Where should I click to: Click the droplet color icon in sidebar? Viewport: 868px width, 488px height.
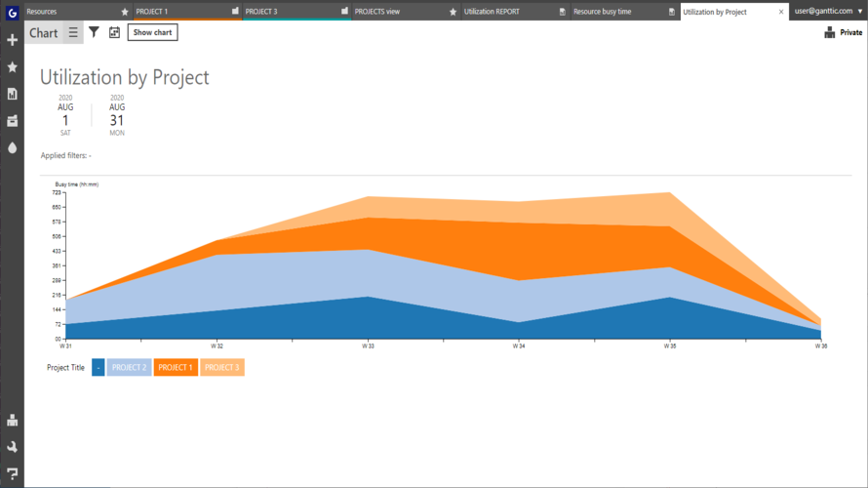[x=12, y=148]
